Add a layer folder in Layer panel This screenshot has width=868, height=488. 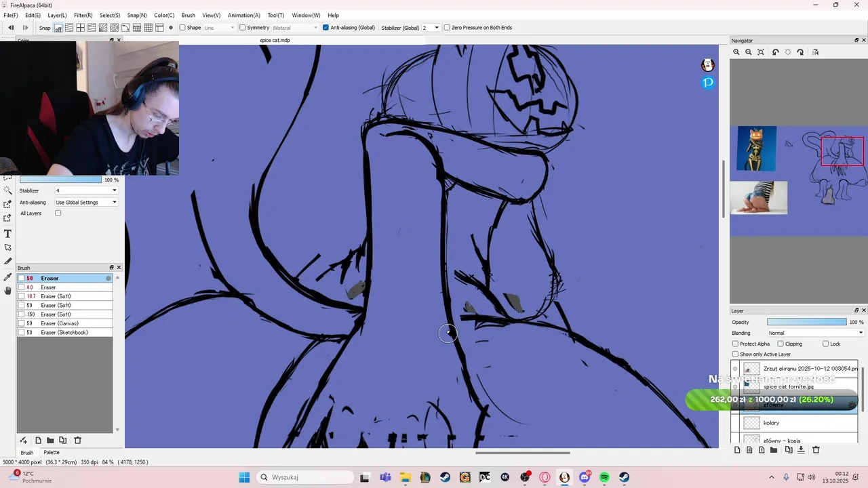point(774,450)
